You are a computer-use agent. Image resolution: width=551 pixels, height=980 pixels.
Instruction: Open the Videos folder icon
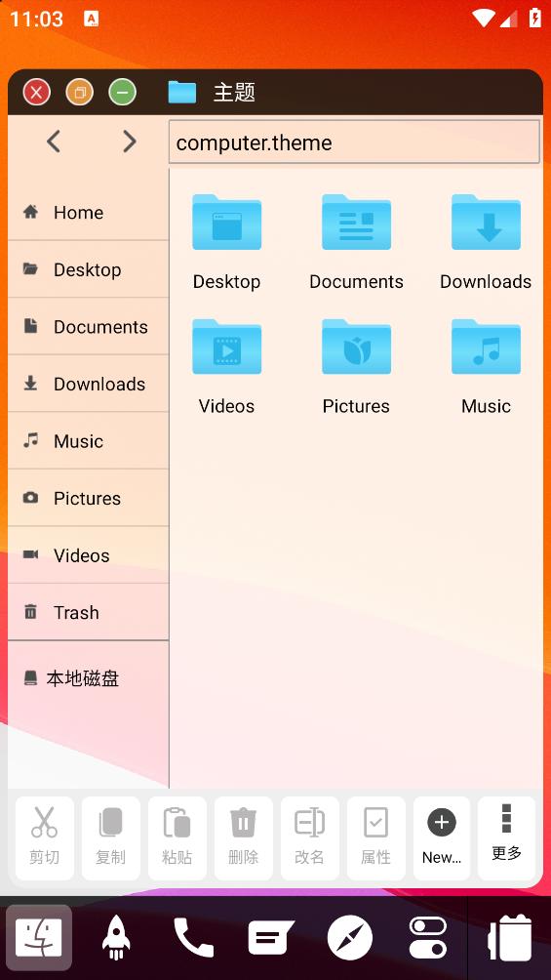click(227, 347)
